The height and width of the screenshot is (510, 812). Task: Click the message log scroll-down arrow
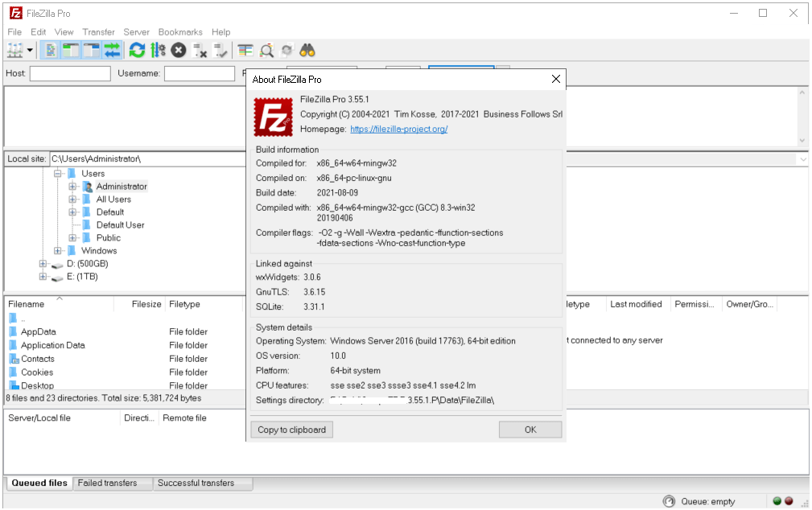(802, 140)
